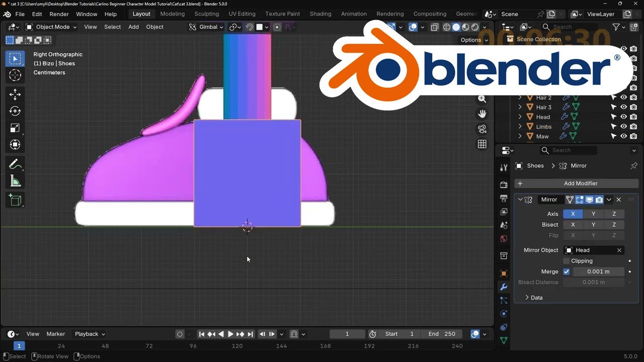Disable render for Maw camera icon
The width and height of the screenshot is (644, 362).
tap(633, 136)
